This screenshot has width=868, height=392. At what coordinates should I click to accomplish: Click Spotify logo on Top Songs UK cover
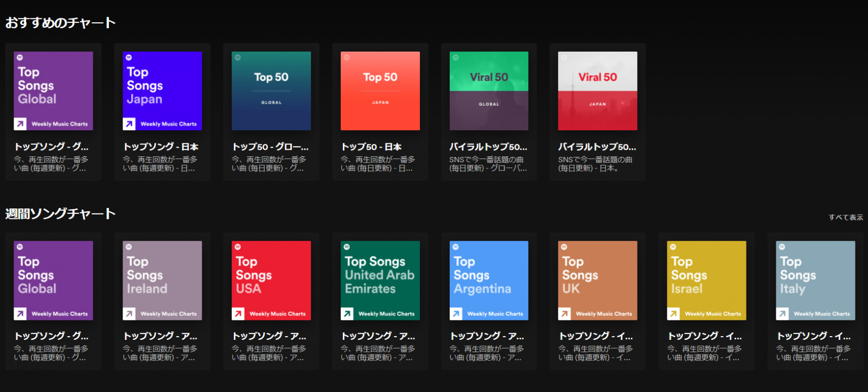[564, 246]
